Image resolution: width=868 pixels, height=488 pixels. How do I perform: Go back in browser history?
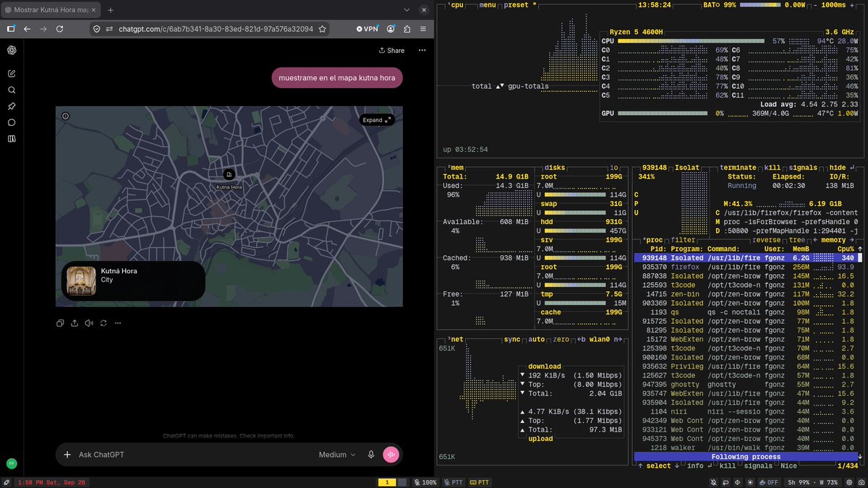click(x=27, y=29)
